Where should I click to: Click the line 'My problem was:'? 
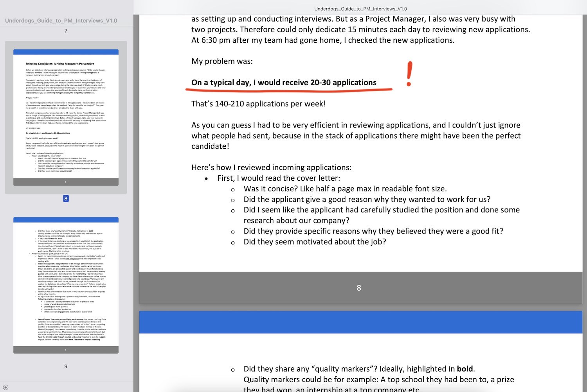(222, 61)
